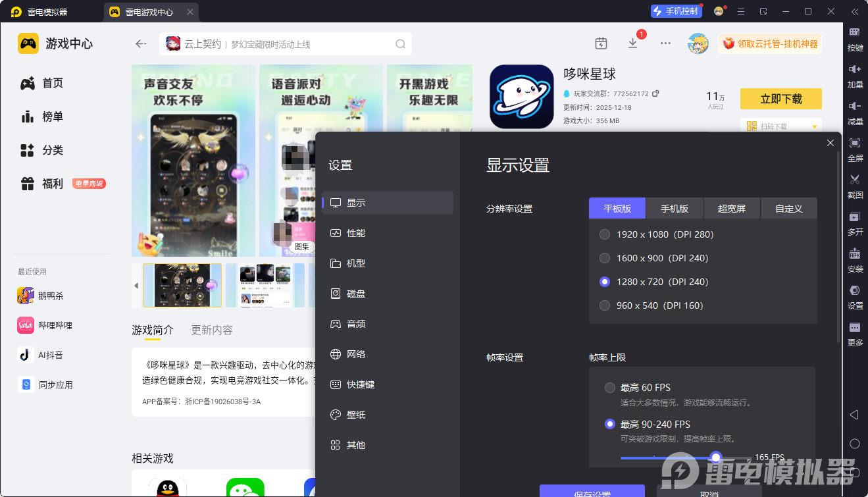Open the three-dots more menu in top bar
This screenshot has width=868, height=497.
[665, 43]
